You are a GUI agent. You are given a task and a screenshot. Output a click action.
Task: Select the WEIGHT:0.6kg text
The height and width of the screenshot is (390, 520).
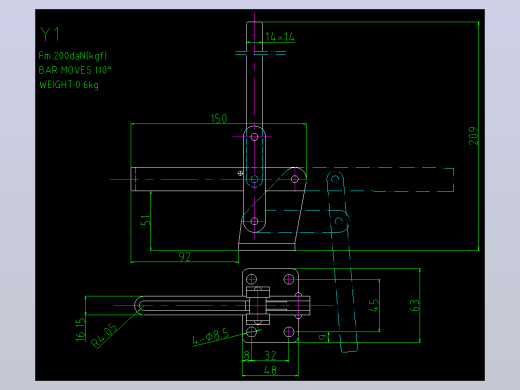coord(69,85)
